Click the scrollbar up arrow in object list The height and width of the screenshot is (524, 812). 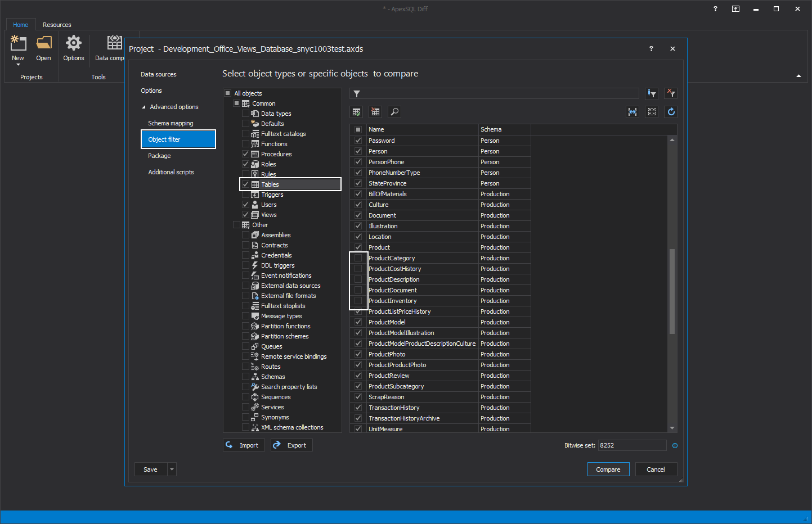672,139
